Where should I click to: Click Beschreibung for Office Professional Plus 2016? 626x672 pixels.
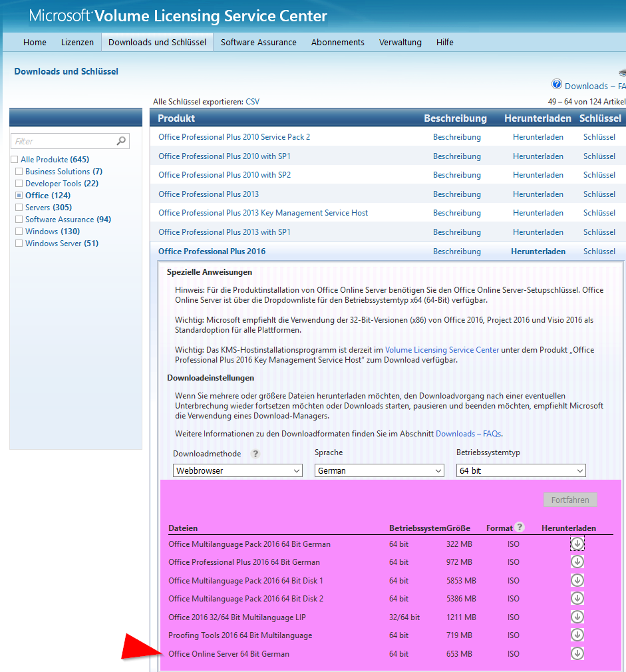click(x=457, y=252)
